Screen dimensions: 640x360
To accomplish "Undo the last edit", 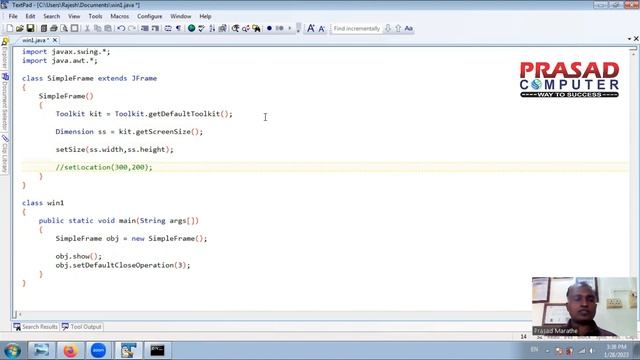I will (x=121, y=29).
